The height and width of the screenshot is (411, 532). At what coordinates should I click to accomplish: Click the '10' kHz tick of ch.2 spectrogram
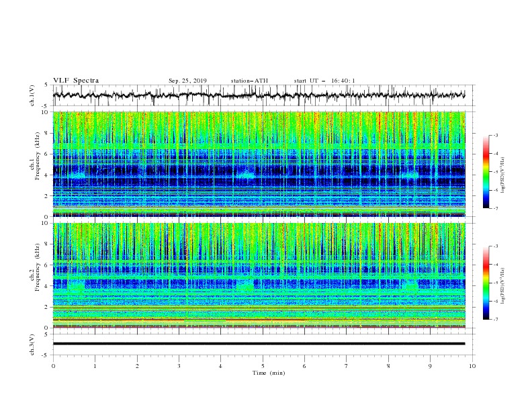pos(46,223)
